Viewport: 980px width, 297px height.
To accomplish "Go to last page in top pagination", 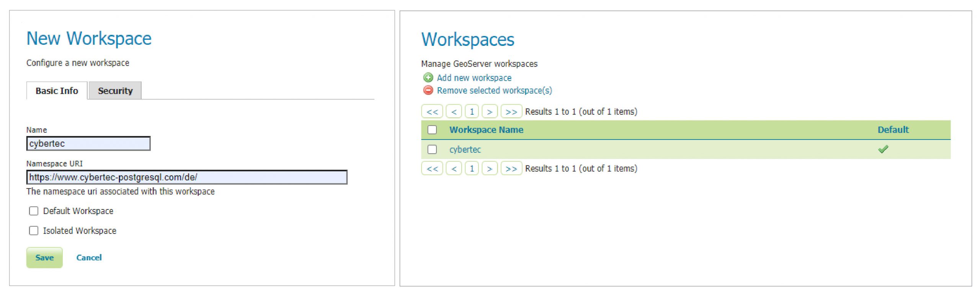I will 511,112.
